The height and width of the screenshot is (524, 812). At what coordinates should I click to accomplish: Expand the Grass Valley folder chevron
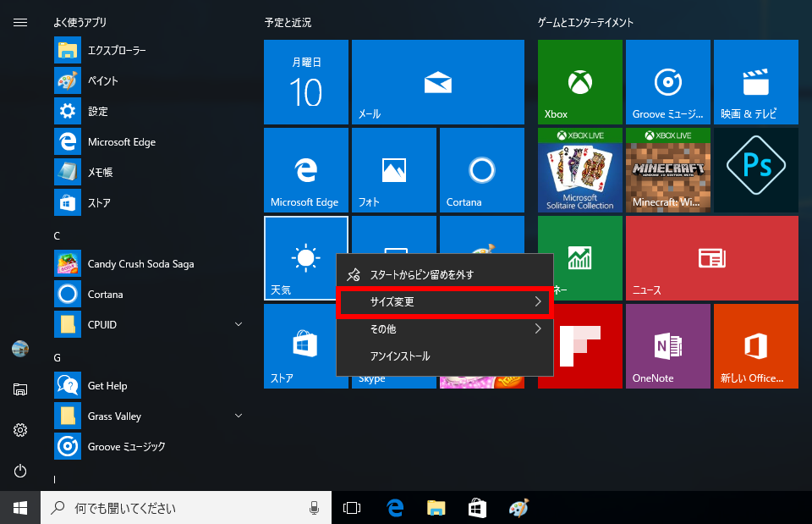(239, 416)
